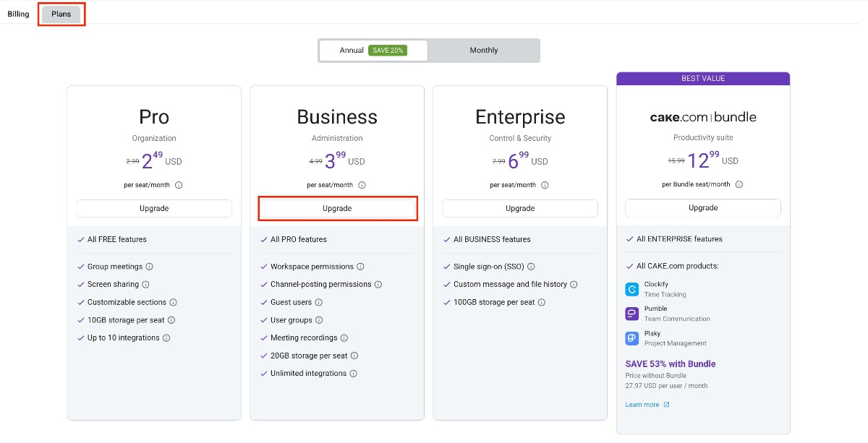This screenshot has height=443, width=868.
Task: Show info for Custom message and file history
Action: coord(574,285)
